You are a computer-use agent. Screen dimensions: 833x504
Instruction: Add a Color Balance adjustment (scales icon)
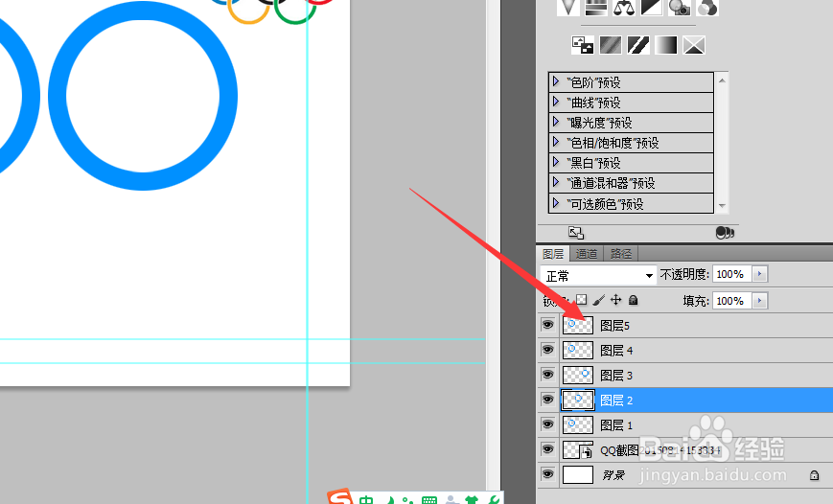[624, 8]
